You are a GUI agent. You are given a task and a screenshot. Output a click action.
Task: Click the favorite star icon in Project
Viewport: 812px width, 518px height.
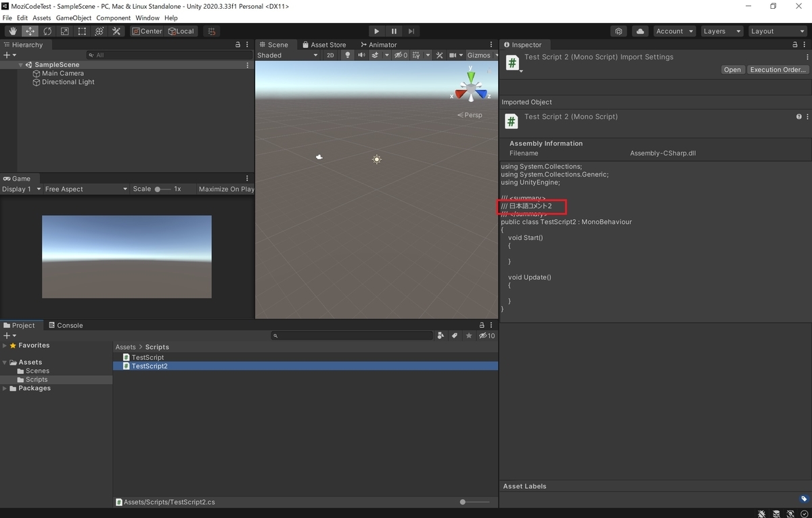(469, 335)
